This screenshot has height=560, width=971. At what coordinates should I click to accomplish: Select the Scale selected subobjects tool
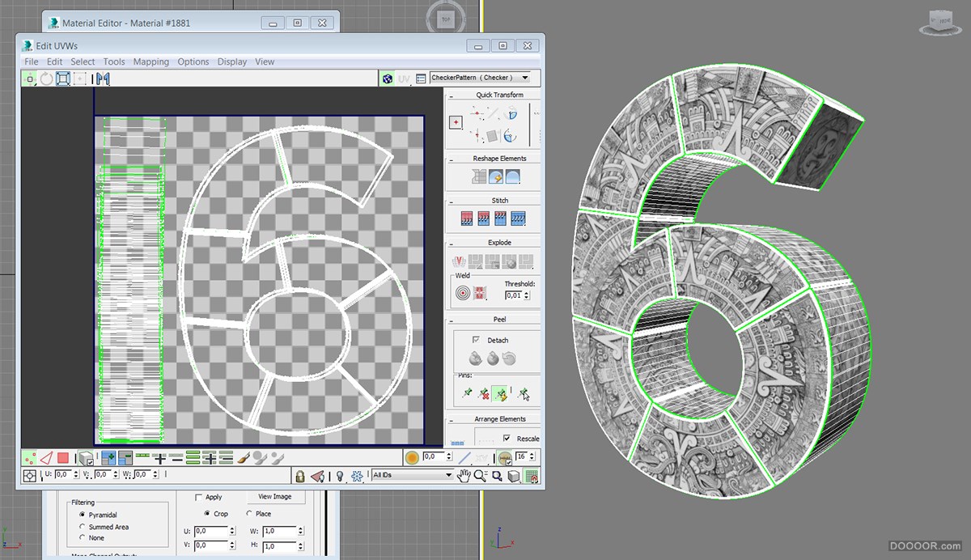coord(62,78)
